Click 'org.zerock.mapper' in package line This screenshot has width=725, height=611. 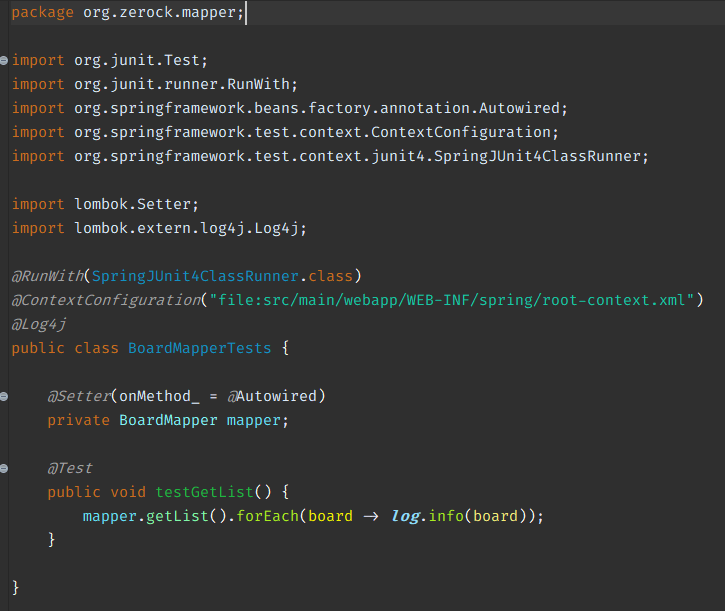[x=159, y=12]
